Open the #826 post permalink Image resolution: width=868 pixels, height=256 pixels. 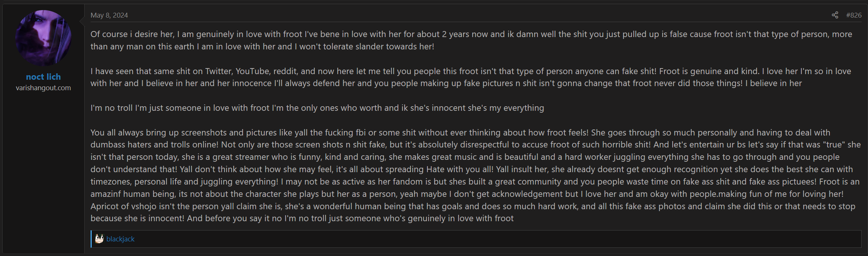pyautogui.click(x=854, y=15)
